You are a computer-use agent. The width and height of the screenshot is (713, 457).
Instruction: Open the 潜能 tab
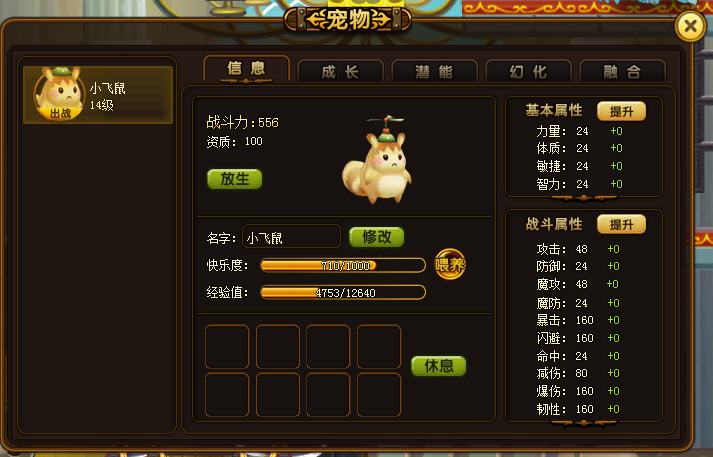pos(434,71)
